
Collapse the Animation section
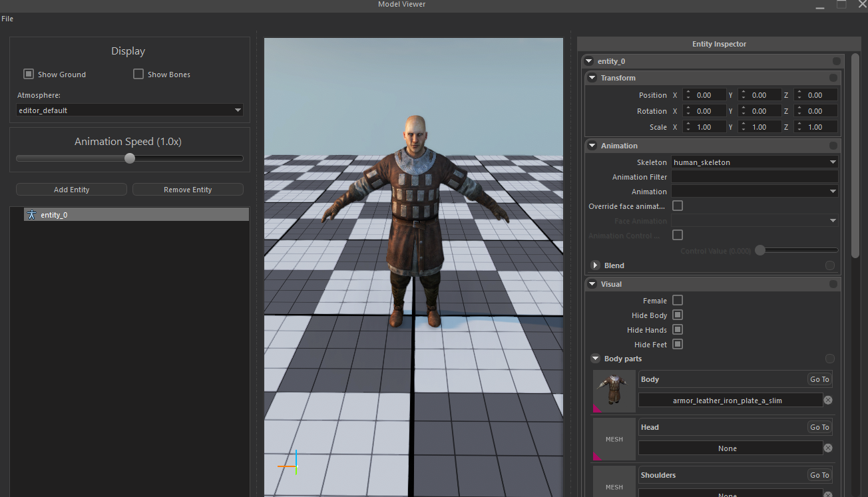pyautogui.click(x=592, y=146)
